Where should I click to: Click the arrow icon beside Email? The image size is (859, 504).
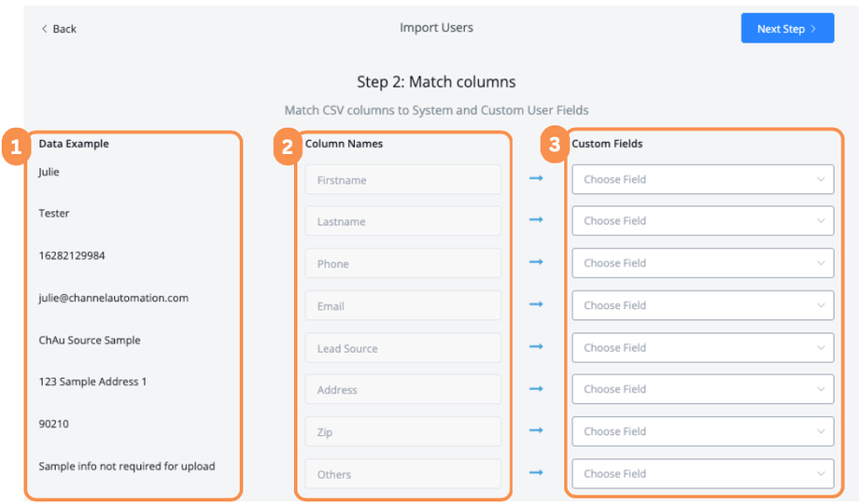[536, 304]
